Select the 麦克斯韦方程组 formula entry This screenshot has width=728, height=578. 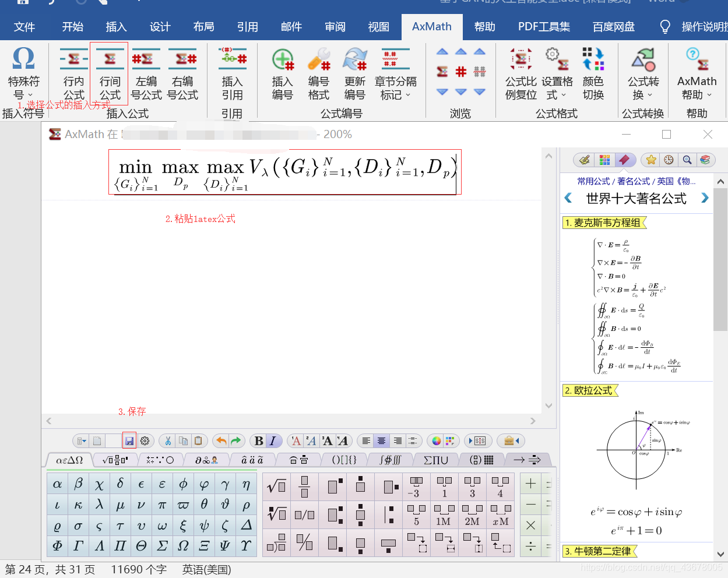tap(604, 223)
